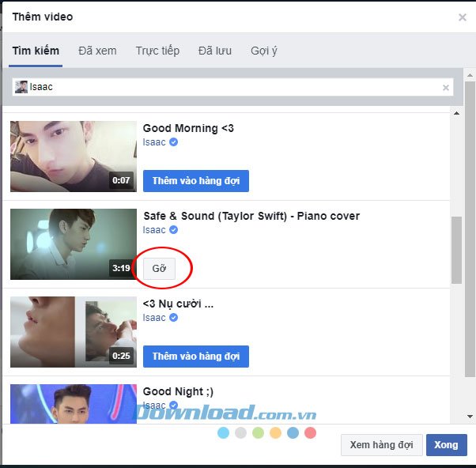Image resolution: width=476 pixels, height=468 pixels.
Task: Open the Good Night ;) video thumbnail
Action: [74, 404]
